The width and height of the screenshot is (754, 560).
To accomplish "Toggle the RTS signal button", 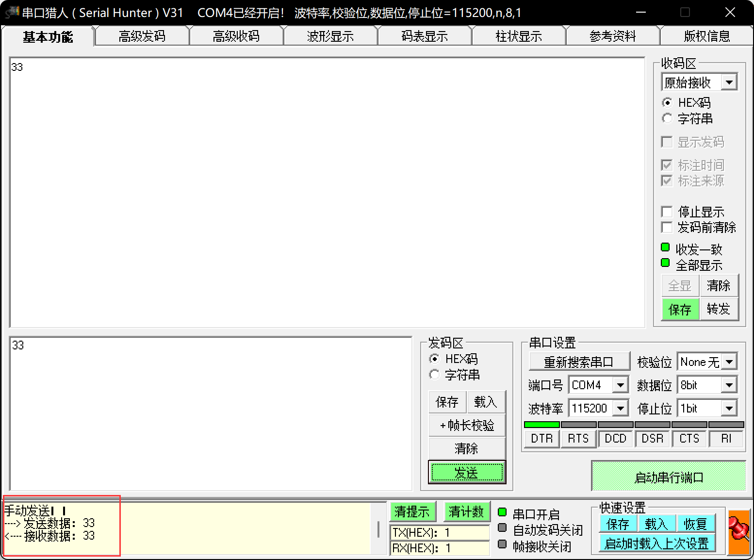I will pyautogui.click(x=578, y=438).
